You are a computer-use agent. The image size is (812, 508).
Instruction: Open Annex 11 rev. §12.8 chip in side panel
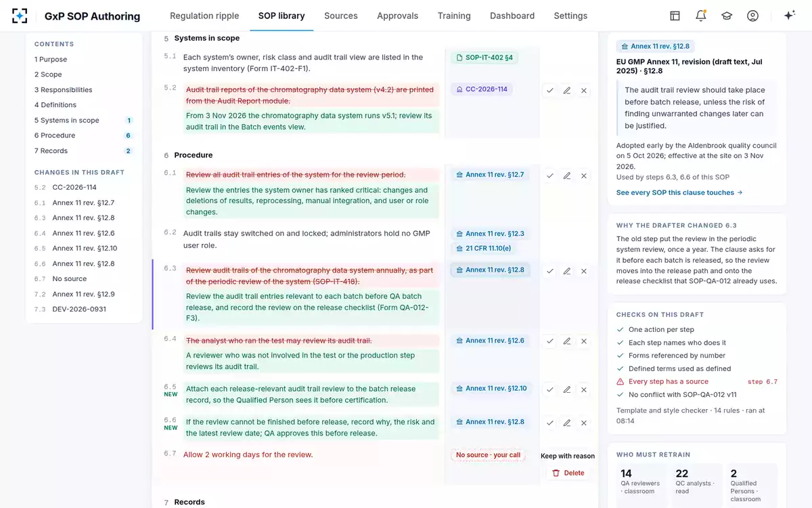click(656, 46)
